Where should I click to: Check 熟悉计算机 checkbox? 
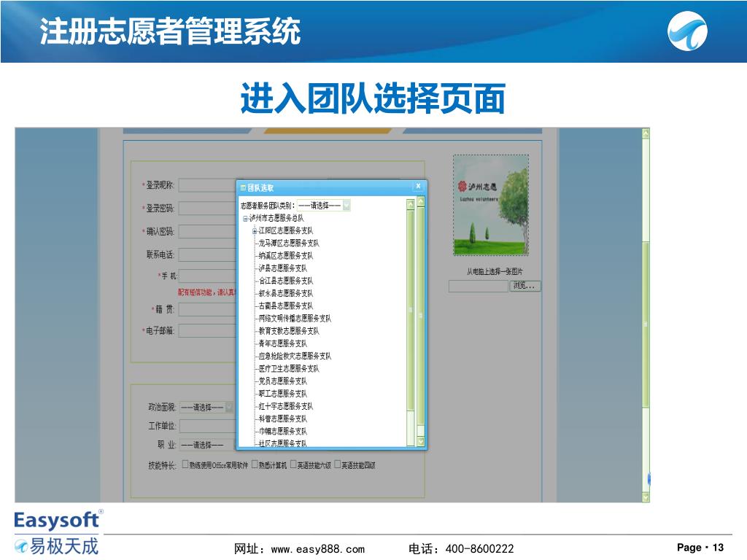tap(255, 464)
